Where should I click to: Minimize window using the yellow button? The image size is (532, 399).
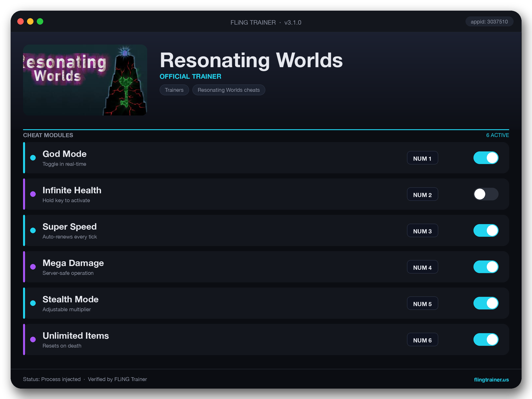[x=30, y=22]
